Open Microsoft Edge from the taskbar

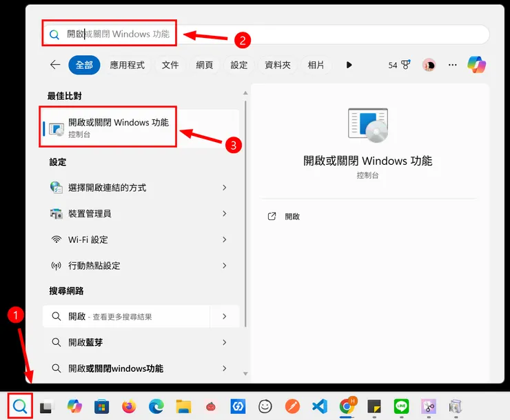point(156,407)
